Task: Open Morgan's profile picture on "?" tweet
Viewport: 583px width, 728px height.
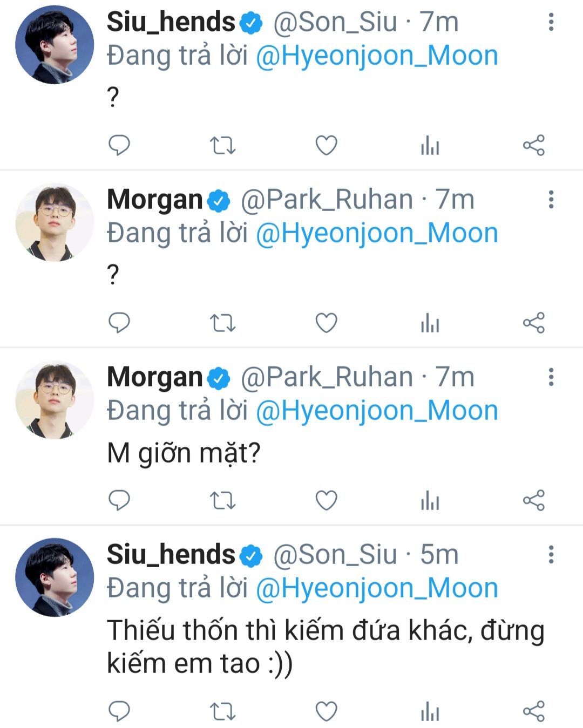Action: click(54, 222)
